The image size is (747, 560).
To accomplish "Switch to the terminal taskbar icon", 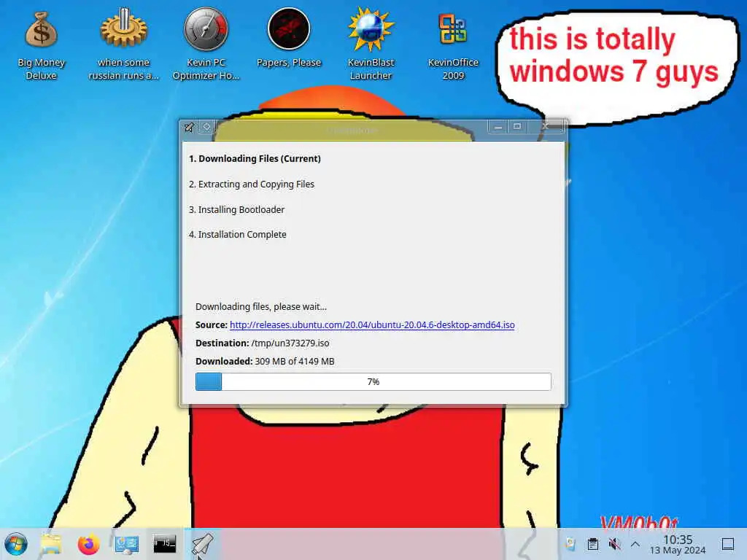I will [164, 543].
